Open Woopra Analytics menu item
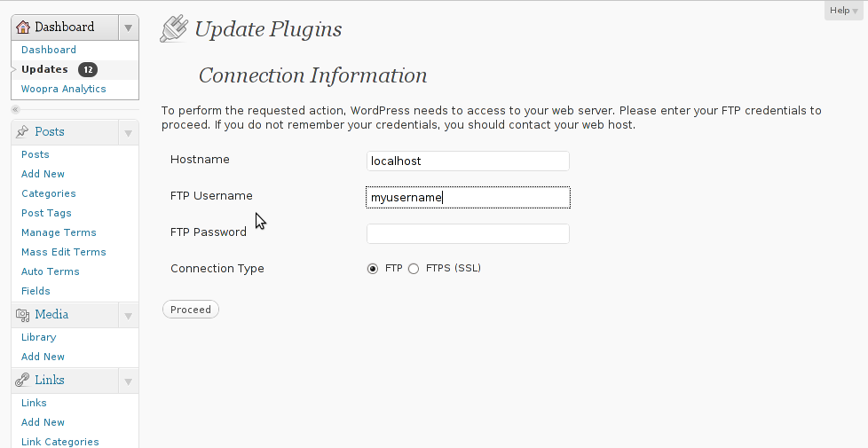 [x=64, y=89]
